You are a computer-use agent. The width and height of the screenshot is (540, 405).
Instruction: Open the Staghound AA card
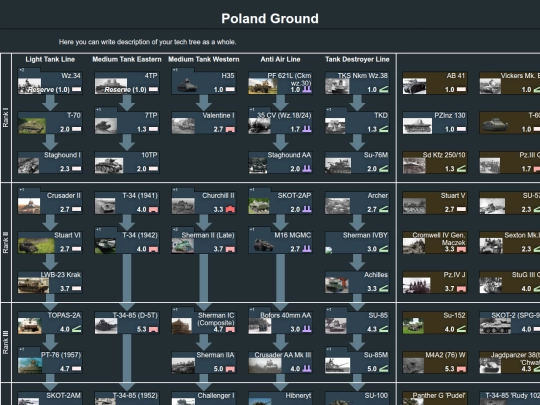pyautogui.click(x=280, y=162)
